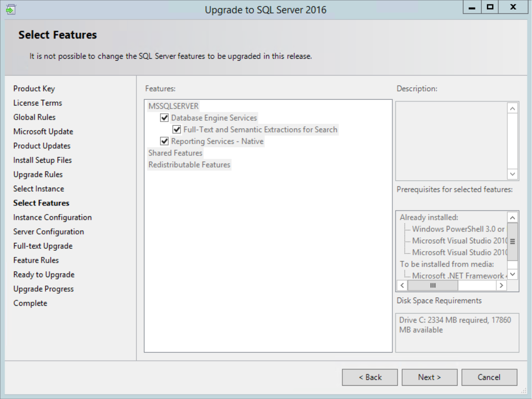Open the Product Key step

34,89
